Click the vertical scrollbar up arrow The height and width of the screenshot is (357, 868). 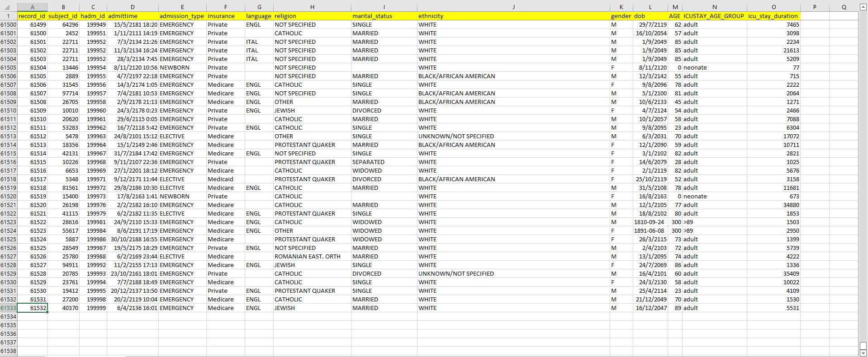[x=863, y=7]
